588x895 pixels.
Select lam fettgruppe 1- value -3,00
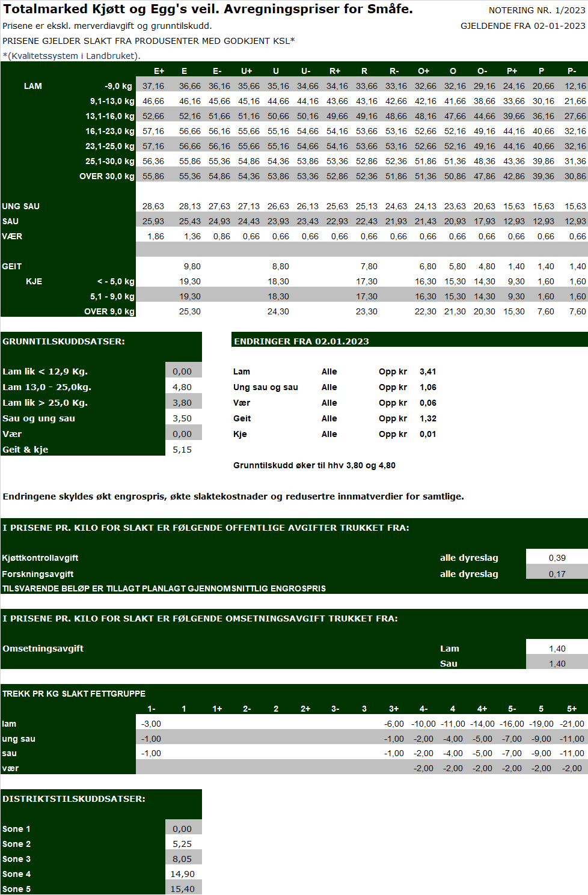tap(151, 724)
